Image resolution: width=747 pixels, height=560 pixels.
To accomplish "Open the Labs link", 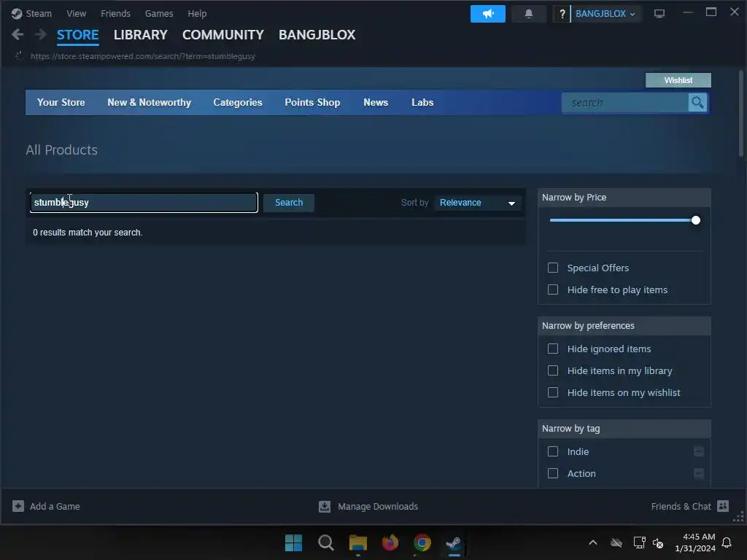I will [422, 102].
